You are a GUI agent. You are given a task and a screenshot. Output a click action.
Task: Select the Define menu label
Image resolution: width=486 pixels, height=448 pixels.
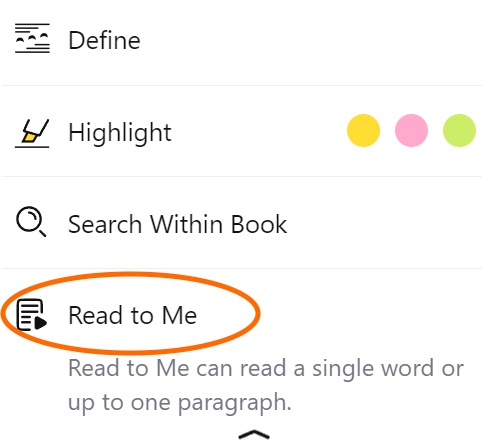[104, 40]
